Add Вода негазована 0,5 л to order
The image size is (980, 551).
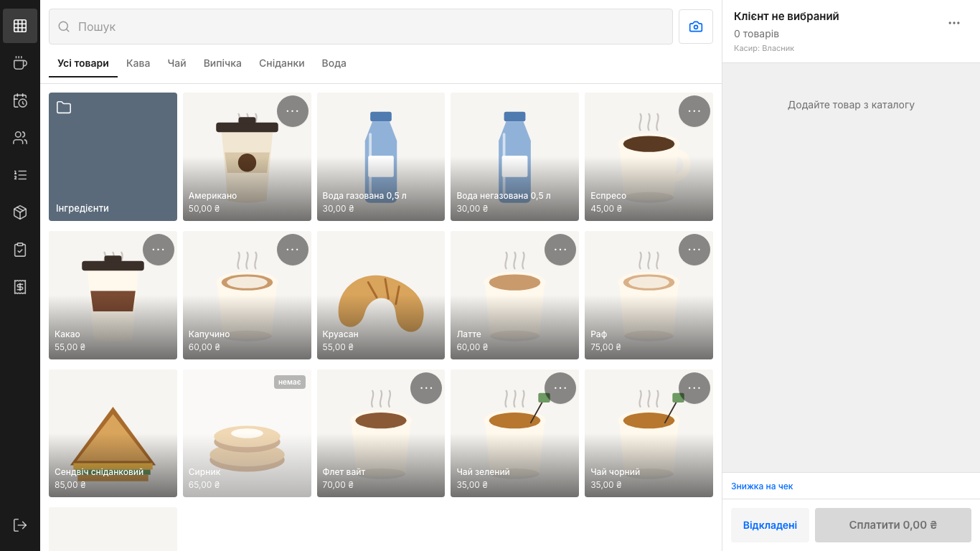[515, 156]
